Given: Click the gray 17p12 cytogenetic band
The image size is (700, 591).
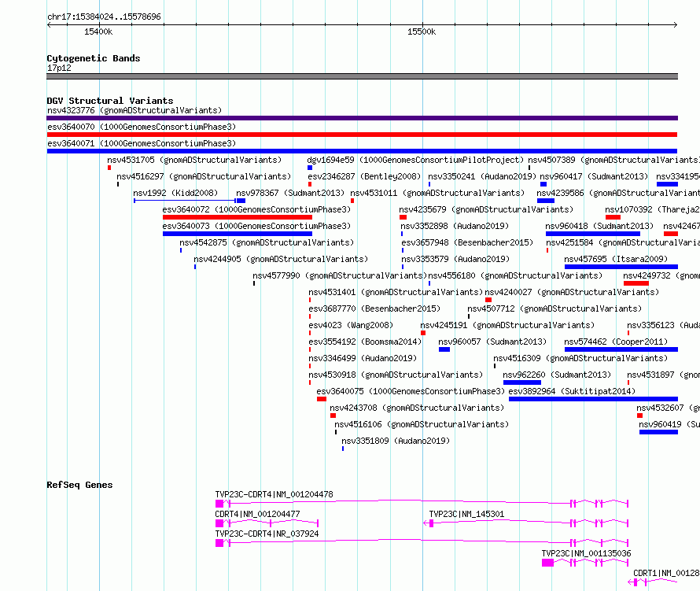Looking at the screenshot, I should coord(362,76).
